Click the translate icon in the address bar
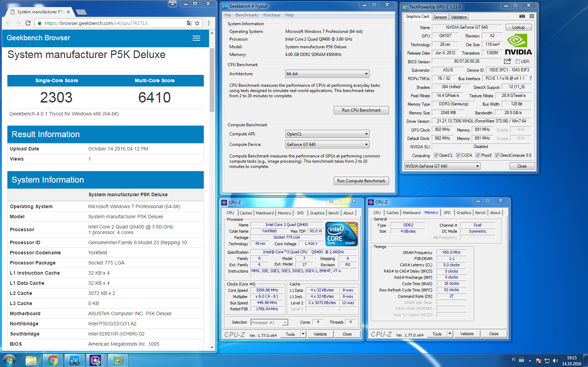 coord(189,23)
